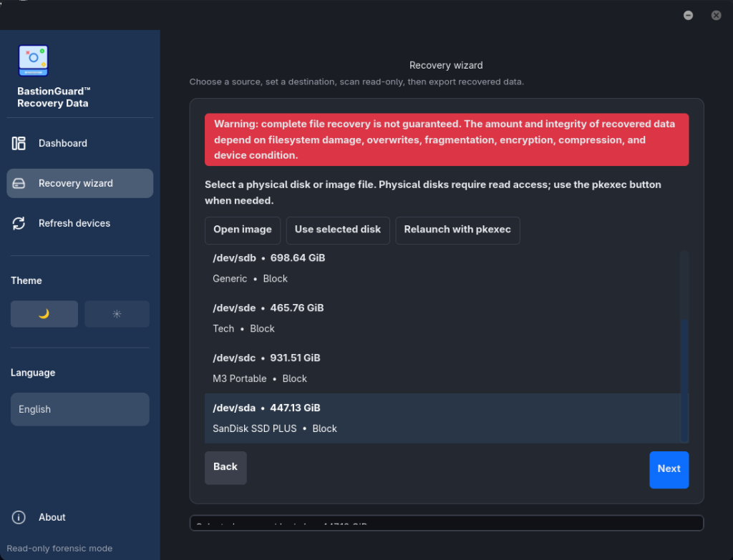
Task: Proceed with the Next button
Action: click(x=669, y=469)
